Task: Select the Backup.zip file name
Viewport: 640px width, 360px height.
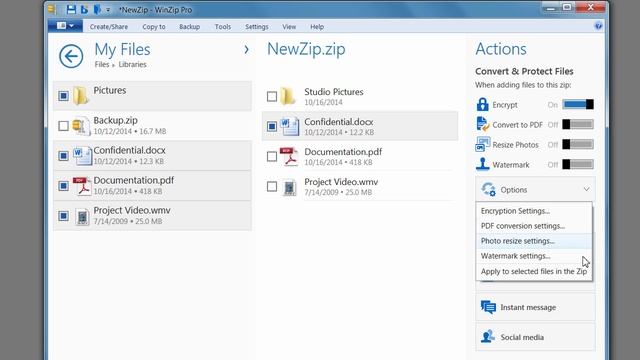Action: 116,120
